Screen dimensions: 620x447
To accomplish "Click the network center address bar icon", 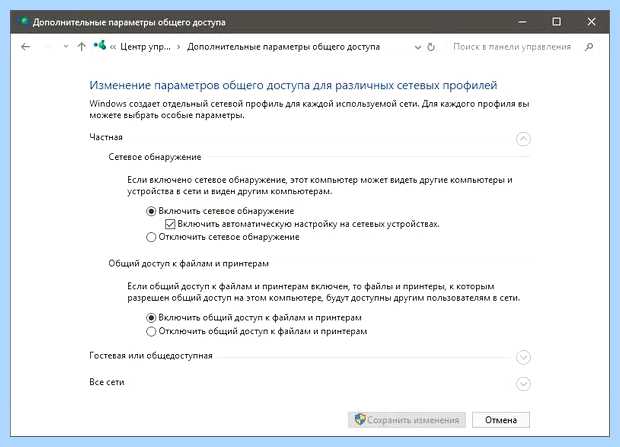I will click(100, 45).
